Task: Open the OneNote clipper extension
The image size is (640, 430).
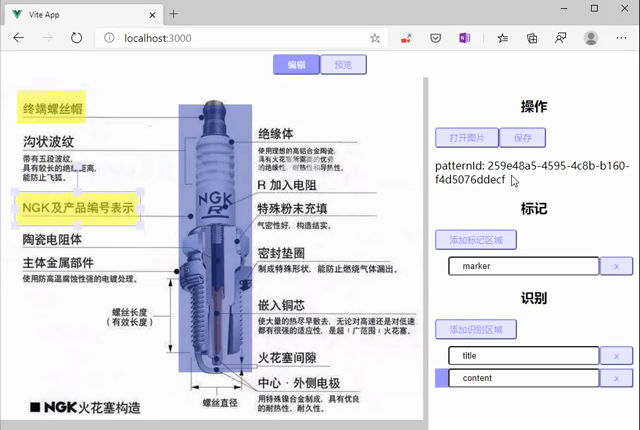Action: (464, 38)
